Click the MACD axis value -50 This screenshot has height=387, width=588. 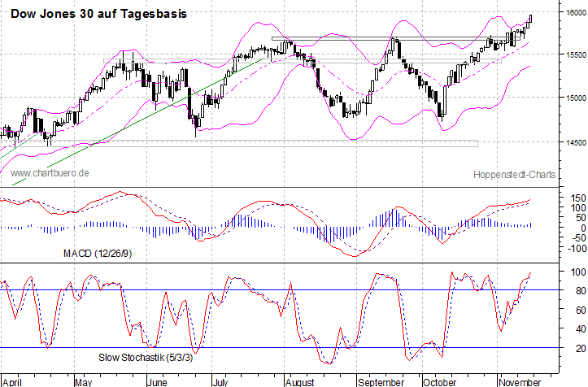pyautogui.click(x=578, y=238)
